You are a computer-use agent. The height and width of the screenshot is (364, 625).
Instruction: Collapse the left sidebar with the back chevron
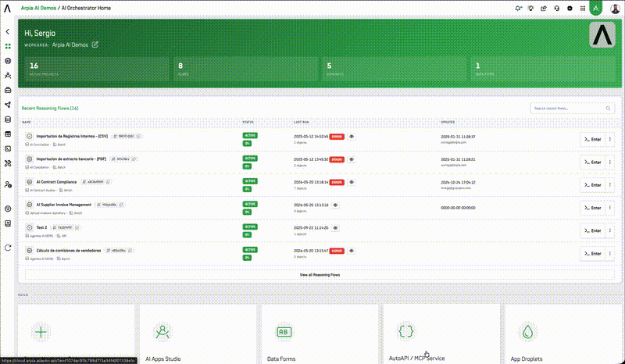8,31
